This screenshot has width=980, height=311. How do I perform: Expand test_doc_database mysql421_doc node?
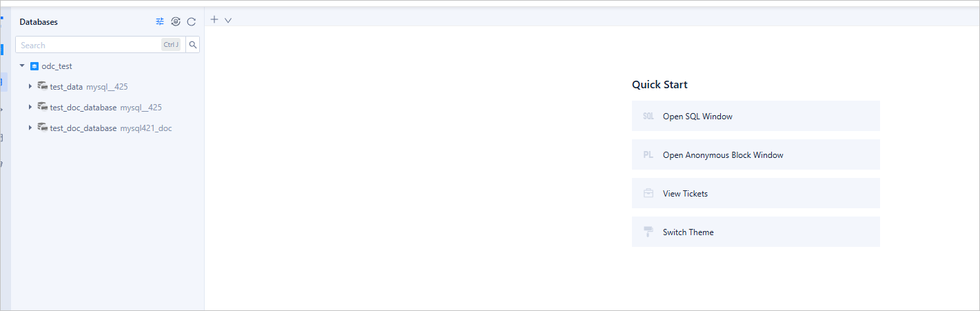tap(30, 128)
